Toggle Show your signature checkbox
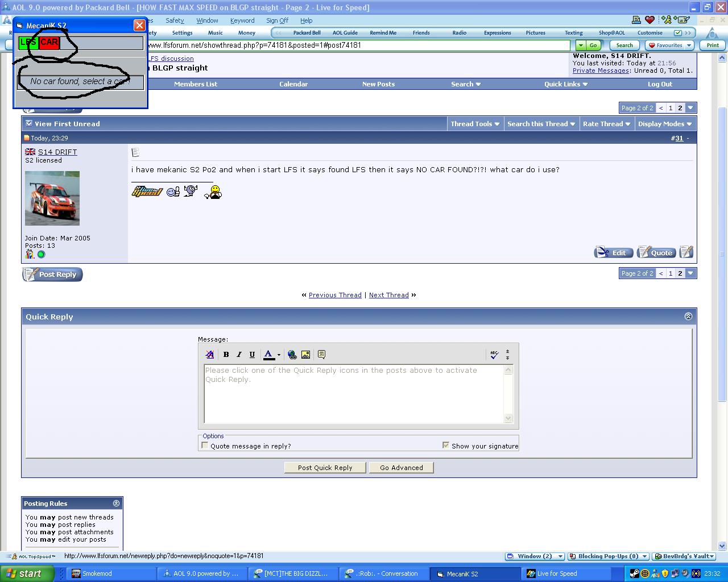Viewport: 728px width, 582px height. (445, 446)
